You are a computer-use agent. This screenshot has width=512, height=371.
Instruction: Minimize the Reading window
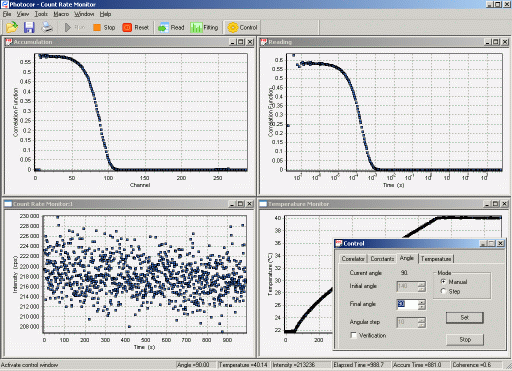(x=488, y=42)
